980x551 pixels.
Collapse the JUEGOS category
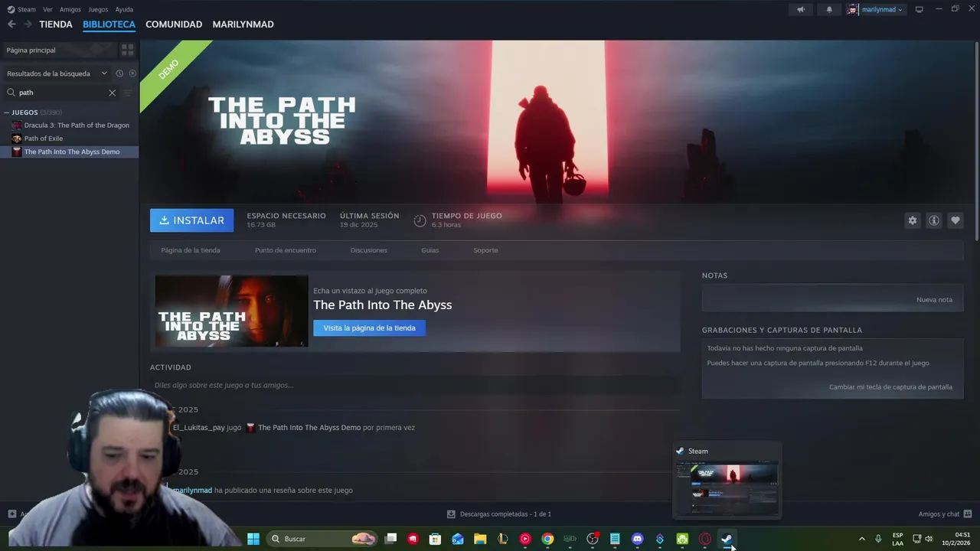(x=7, y=112)
